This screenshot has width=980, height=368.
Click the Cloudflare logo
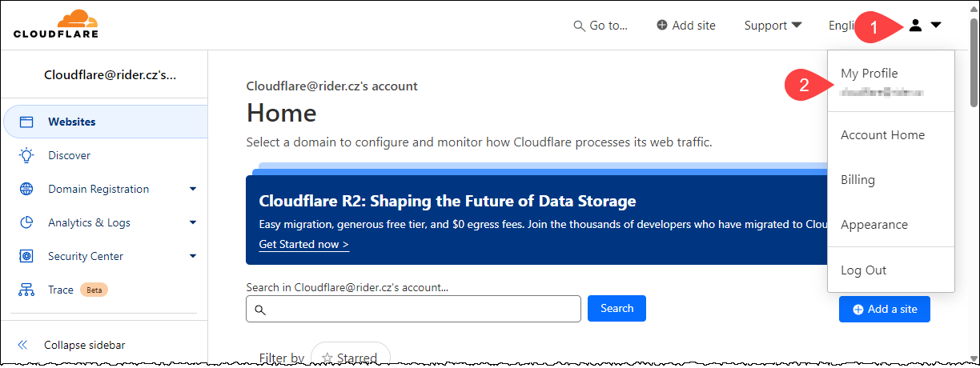[56, 24]
